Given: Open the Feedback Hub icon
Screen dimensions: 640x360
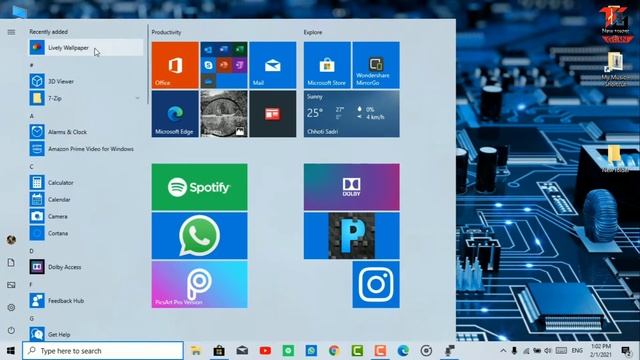Looking at the screenshot, I should [37, 301].
